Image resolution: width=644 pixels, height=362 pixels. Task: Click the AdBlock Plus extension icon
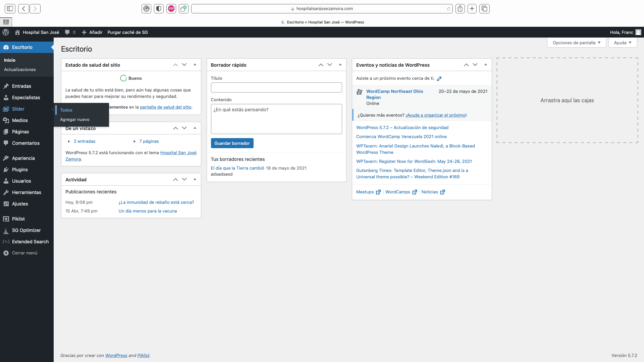(x=171, y=9)
